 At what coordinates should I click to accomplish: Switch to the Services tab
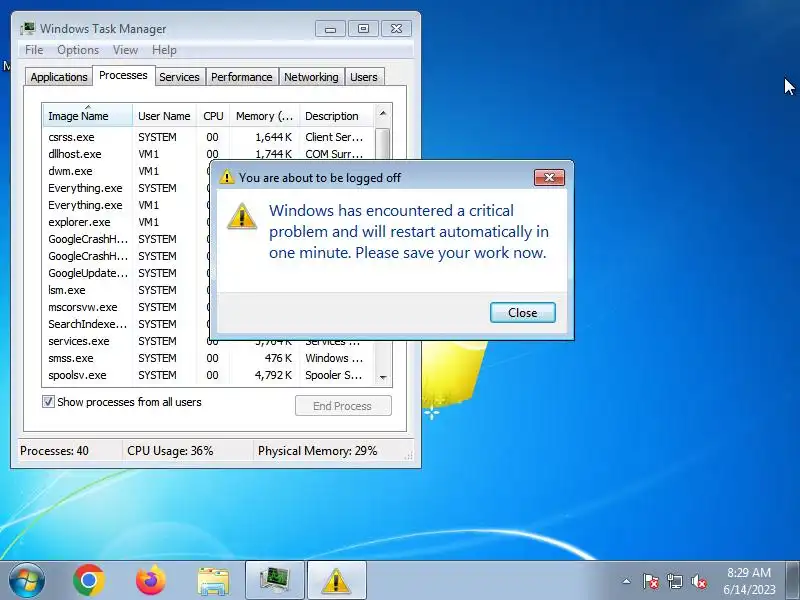click(x=179, y=77)
